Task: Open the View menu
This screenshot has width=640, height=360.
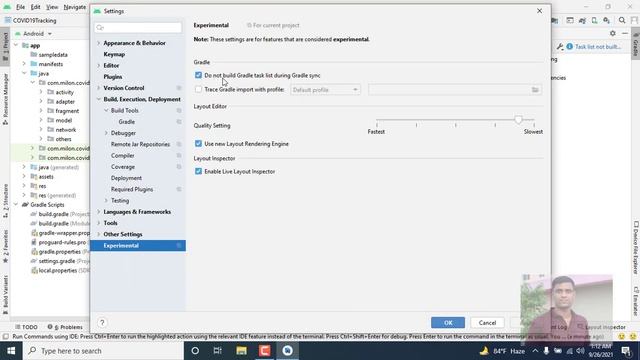Action: coord(52,7)
